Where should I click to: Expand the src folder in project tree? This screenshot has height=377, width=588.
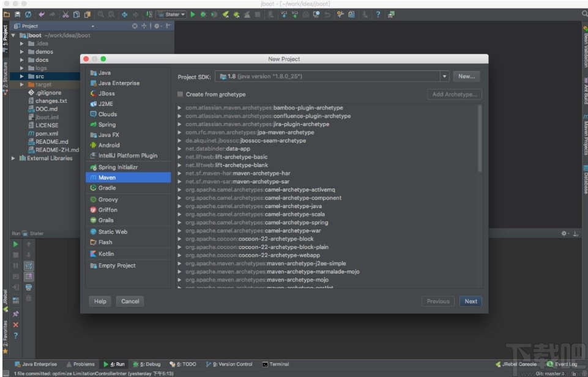(22, 77)
